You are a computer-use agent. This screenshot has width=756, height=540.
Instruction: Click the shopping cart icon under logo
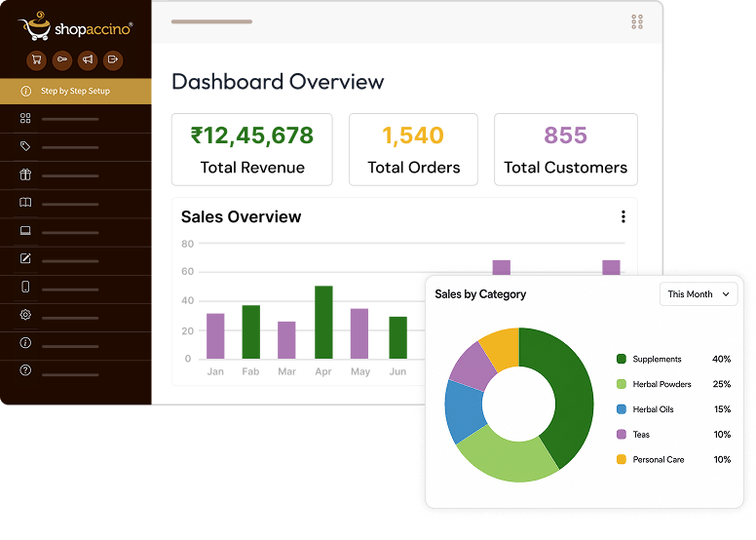coord(36,60)
